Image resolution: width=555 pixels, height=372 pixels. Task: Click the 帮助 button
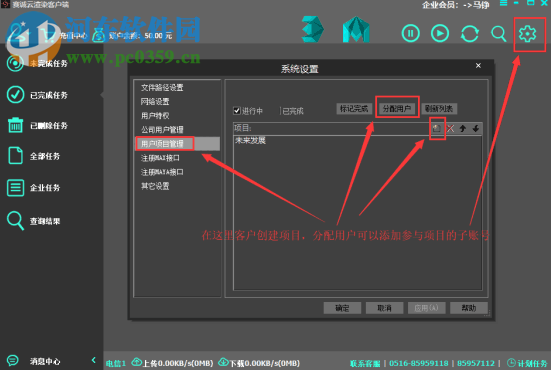[x=469, y=308]
